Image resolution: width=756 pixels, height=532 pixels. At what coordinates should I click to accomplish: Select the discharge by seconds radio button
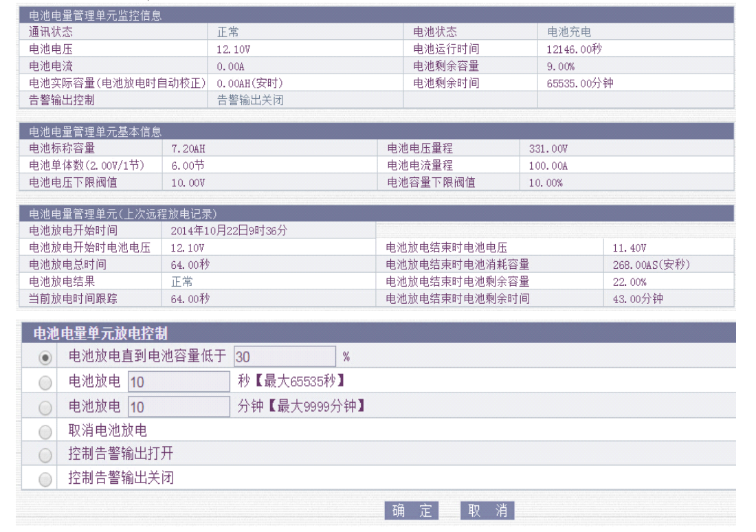click(45, 383)
